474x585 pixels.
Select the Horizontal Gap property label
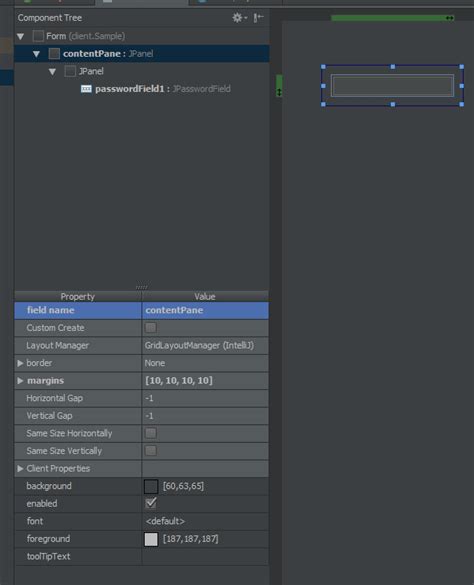click(54, 398)
